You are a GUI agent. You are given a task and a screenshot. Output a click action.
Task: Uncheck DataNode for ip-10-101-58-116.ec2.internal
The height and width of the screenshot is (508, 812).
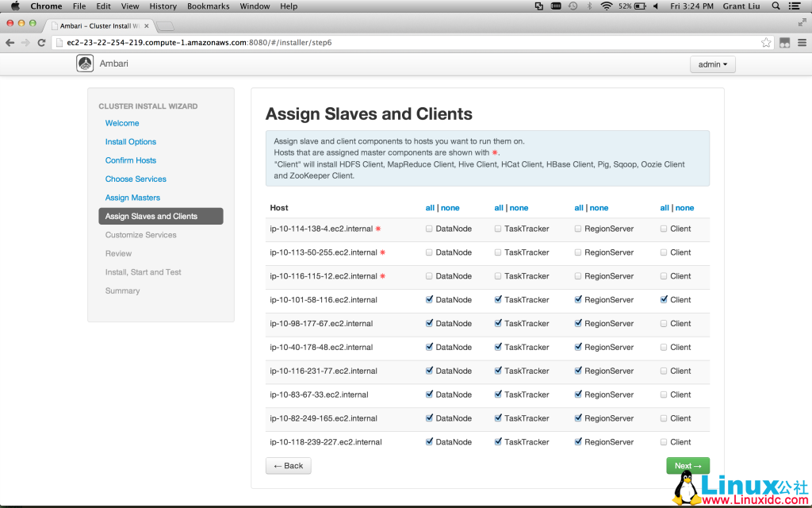point(429,300)
